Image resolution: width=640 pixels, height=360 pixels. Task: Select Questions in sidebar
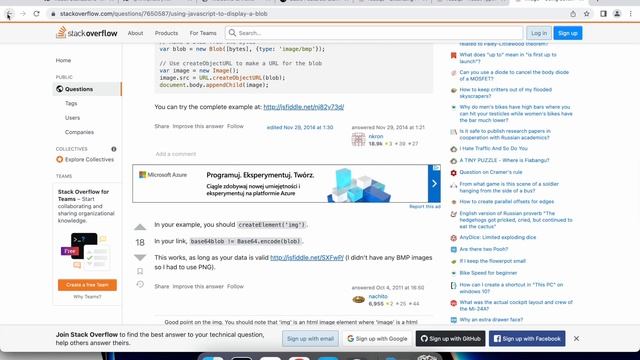pos(87,89)
